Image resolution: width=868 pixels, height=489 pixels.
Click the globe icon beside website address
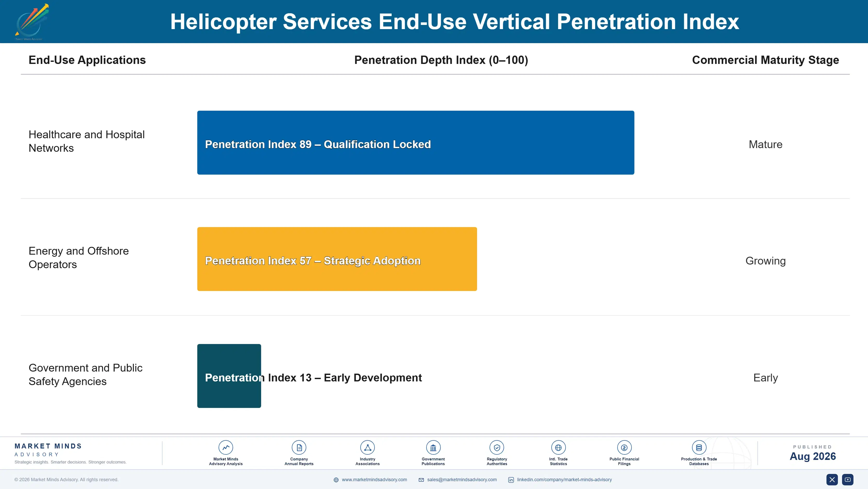[x=336, y=480]
